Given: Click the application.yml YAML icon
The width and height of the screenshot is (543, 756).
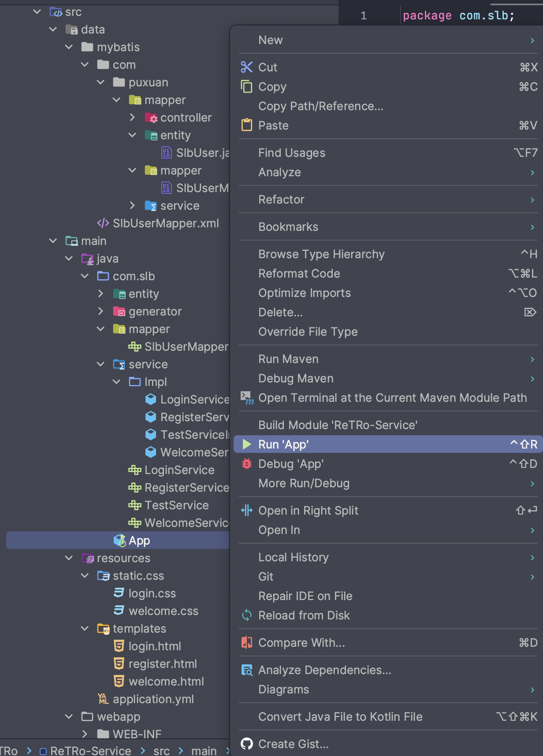Looking at the screenshot, I should (x=103, y=699).
